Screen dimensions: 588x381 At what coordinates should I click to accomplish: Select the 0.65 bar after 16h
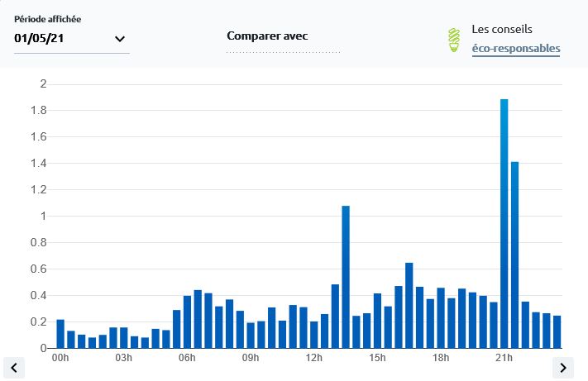(409, 305)
